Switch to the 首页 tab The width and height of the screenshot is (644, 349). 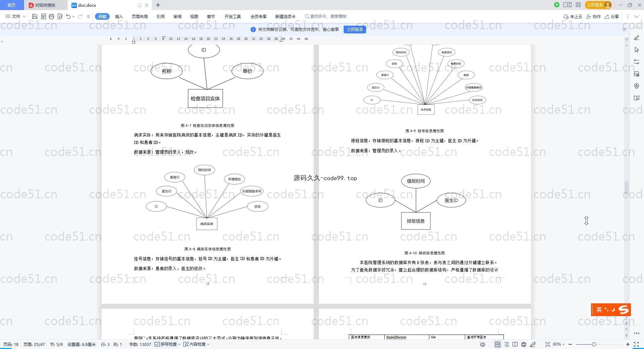[x=11, y=5]
